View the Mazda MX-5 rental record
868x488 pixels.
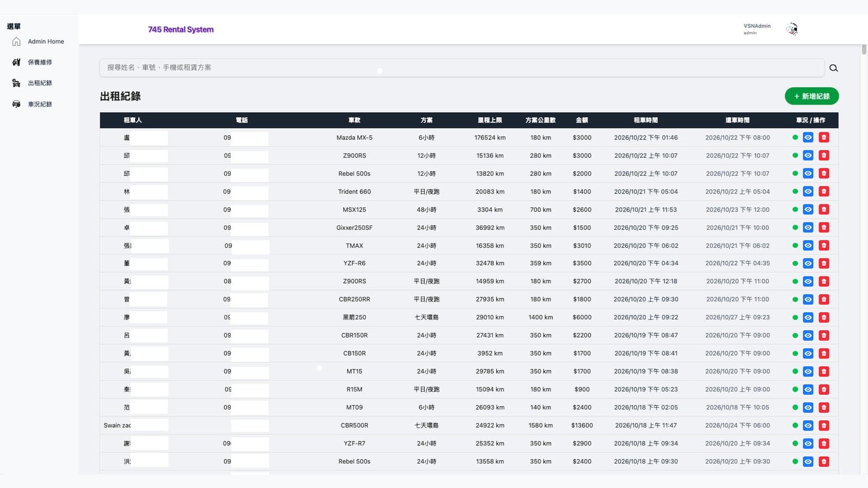[808, 138]
